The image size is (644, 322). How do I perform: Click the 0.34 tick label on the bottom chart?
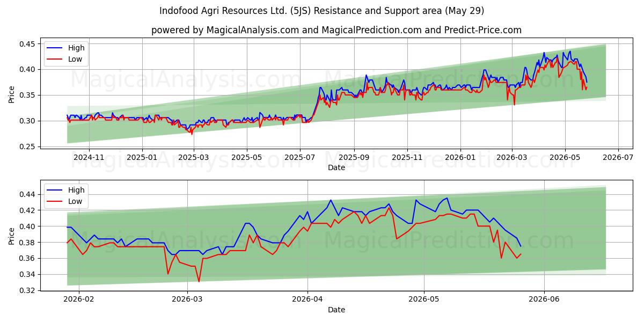(28, 275)
